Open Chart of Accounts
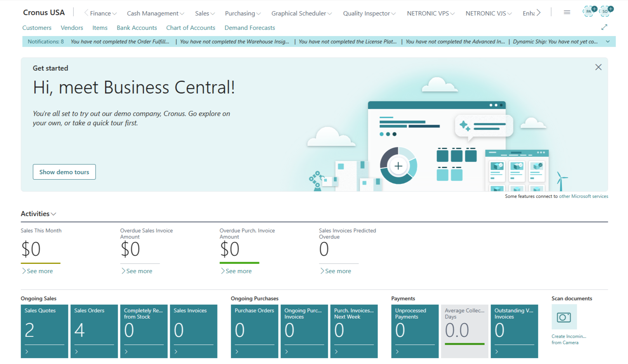 pyautogui.click(x=191, y=28)
